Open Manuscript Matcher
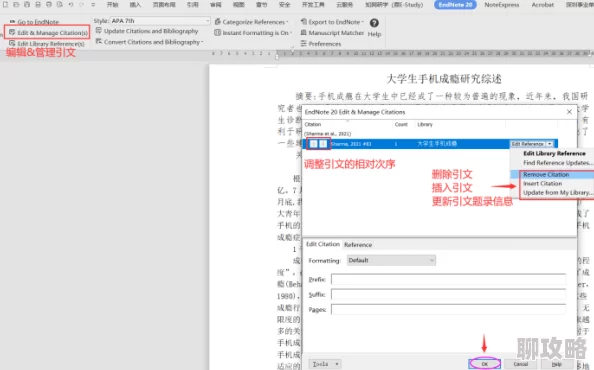Viewport: 594px width, 370px height. [x=332, y=33]
